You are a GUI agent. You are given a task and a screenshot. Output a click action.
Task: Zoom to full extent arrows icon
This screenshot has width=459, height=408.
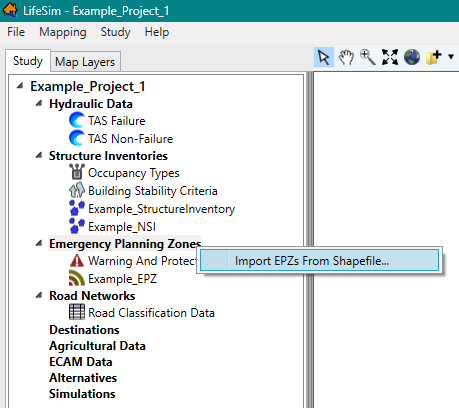pyautogui.click(x=390, y=57)
